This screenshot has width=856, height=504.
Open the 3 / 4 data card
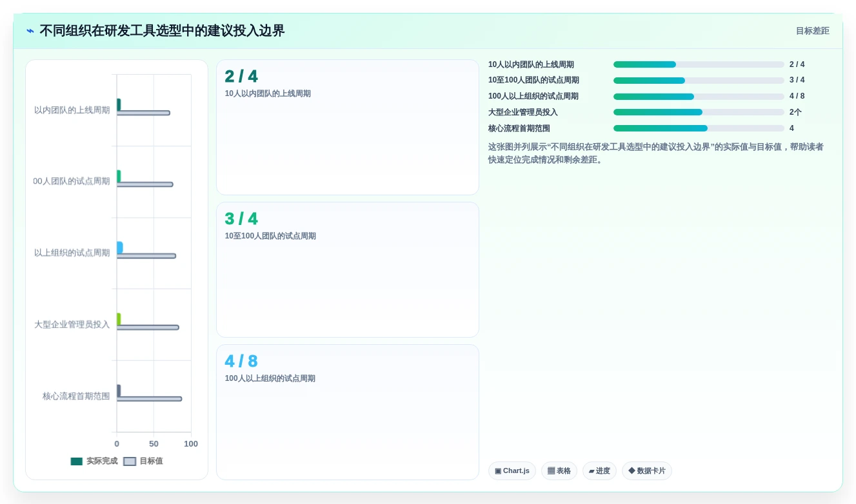(348, 270)
